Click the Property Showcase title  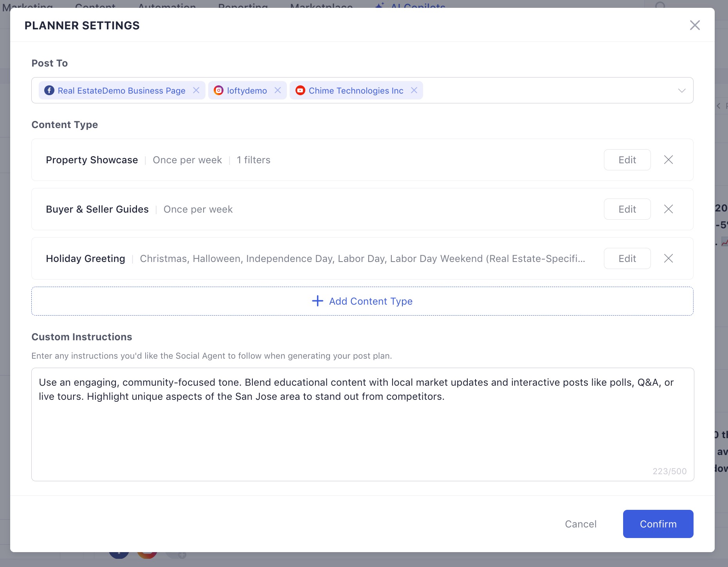[92, 160]
